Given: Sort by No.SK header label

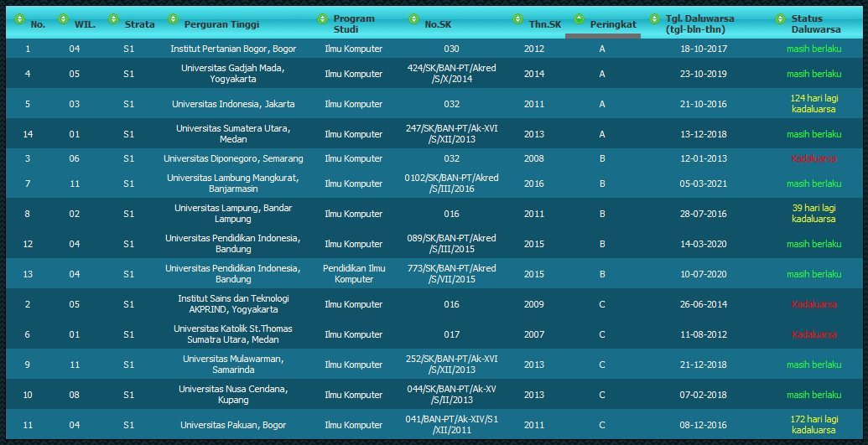Looking at the screenshot, I should 438,24.
